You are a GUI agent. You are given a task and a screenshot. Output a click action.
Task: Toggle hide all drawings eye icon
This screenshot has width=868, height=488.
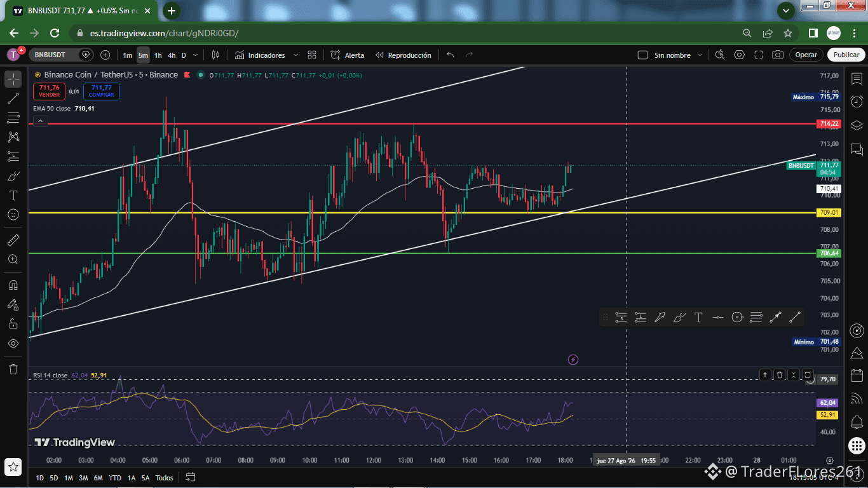(x=13, y=343)
